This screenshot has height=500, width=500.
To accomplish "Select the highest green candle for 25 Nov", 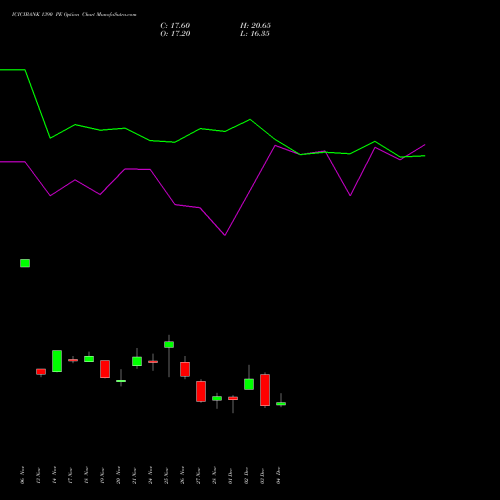I will 169,345.
